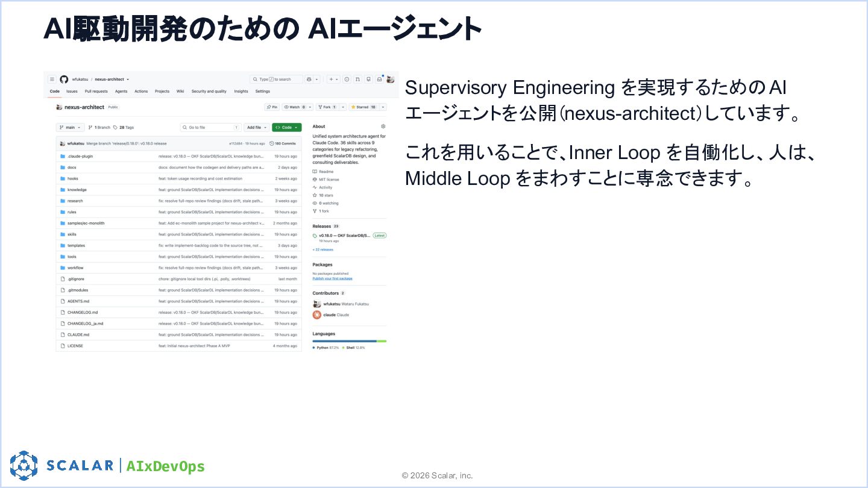Open the notifications inbox icon

click(379, 79)
